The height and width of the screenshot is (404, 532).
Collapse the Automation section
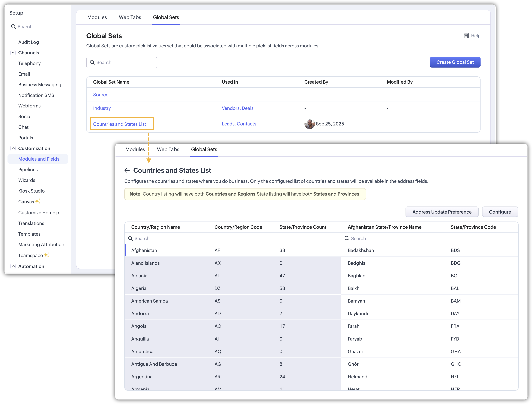[x=13, y=266]
